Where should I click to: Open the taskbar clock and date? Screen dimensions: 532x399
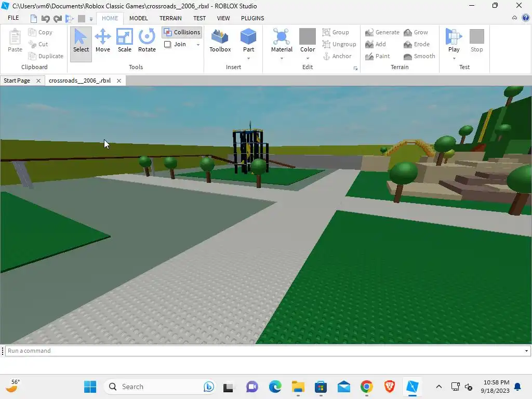(x=495, y=387)
